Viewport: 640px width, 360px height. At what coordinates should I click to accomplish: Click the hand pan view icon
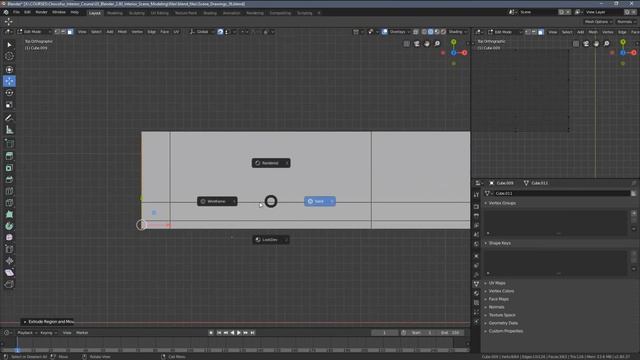[427, 44]
